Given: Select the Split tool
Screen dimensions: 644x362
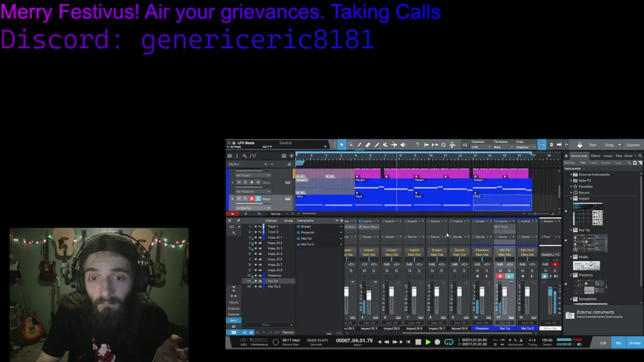Looking at the screenshot, I should tap(359, 145).
